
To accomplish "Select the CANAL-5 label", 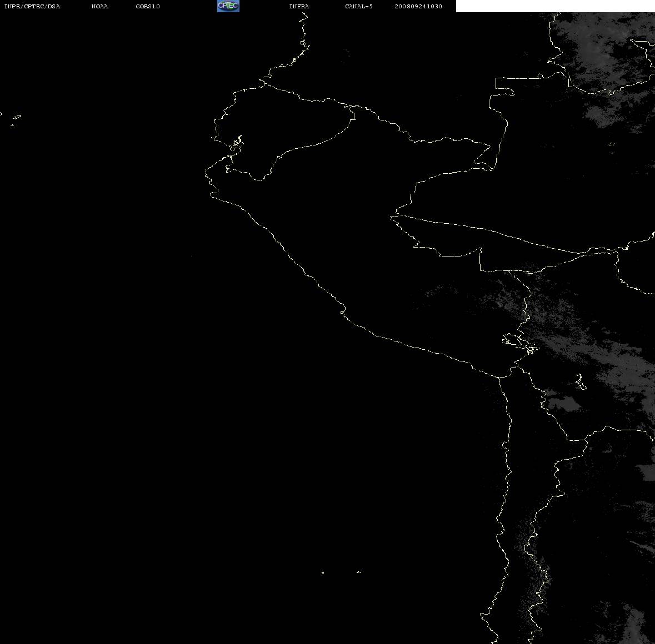I will pos(359,6).
